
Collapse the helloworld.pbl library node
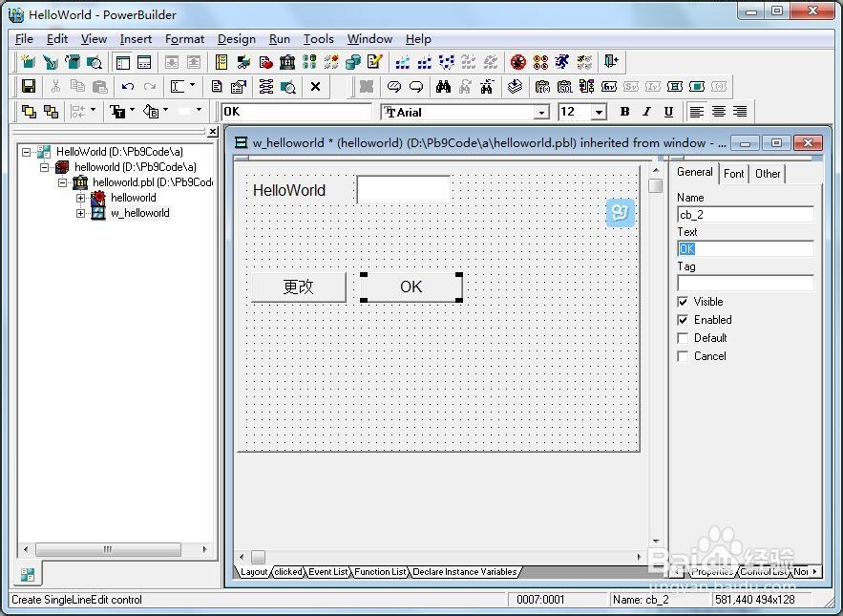pyautogui.click(x=62, y=183)
